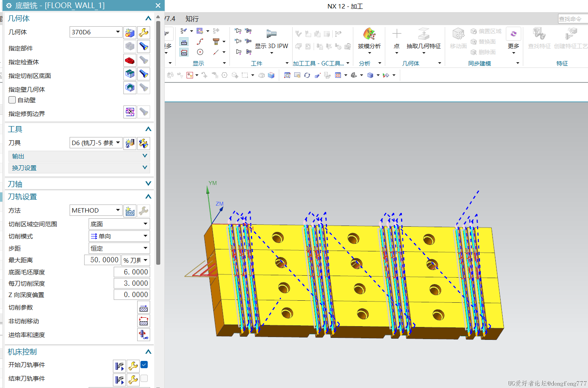The image size is (588, 388).
Task: Click the 偏置区域 button
Action: [486, 31]
